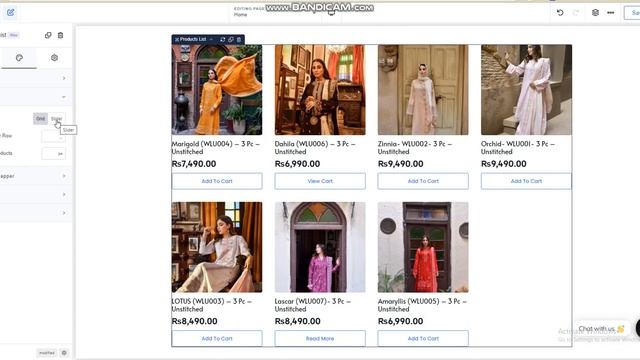Click the Rs6,990.00 price of Dahlia
Screen dimensions: 640x360
pyautogui.click(x=297, y=164)
